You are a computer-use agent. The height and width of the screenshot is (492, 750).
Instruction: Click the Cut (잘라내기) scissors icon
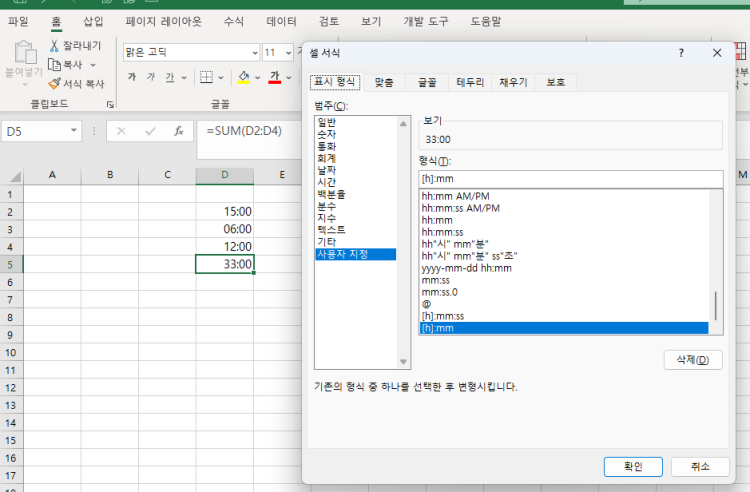(55, 46)
